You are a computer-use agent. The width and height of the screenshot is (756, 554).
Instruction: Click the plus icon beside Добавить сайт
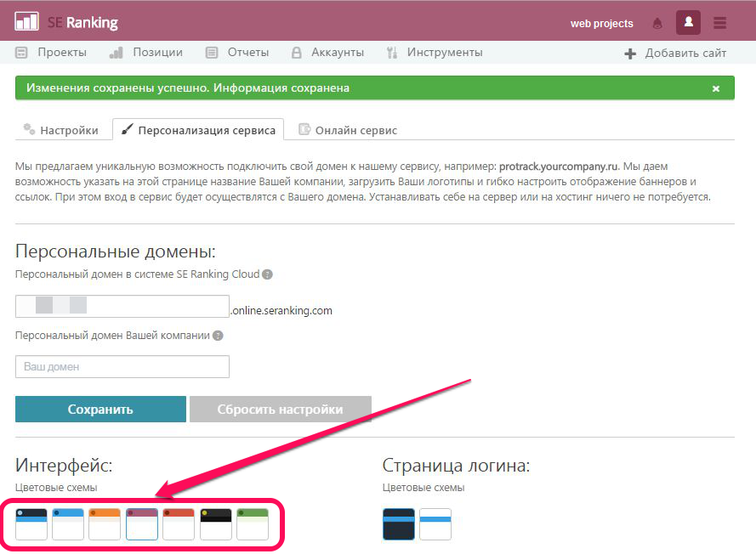click(x=630, y=54)
